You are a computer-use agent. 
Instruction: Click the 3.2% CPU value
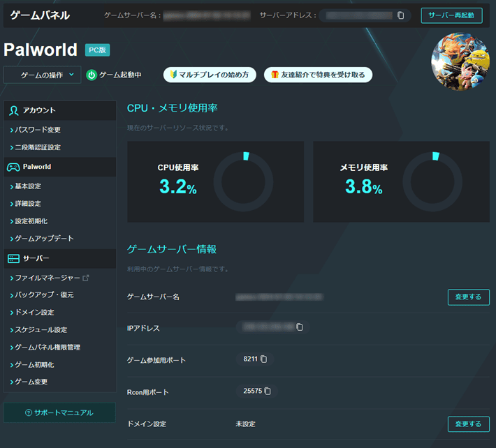point(178,186)
